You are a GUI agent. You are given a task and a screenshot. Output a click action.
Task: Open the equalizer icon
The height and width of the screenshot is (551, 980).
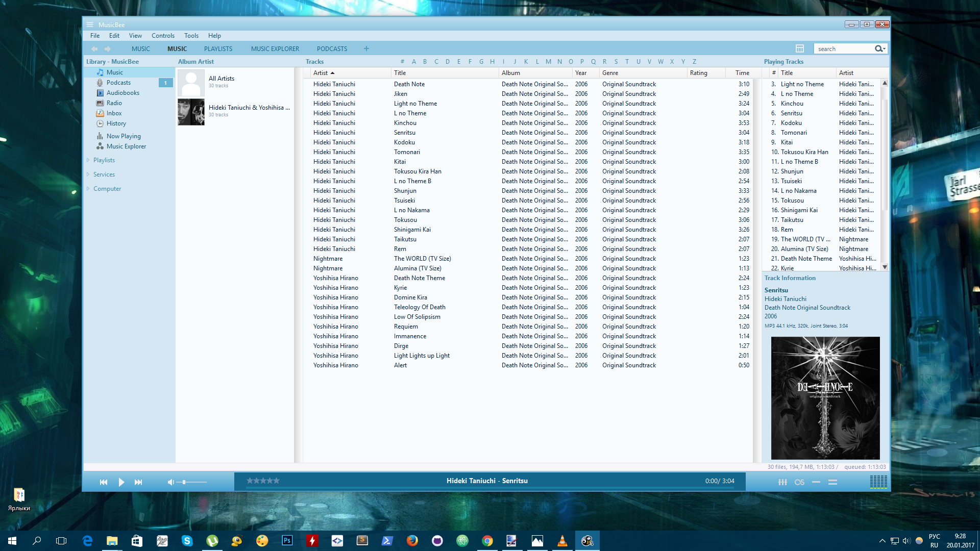coord(782,482)
